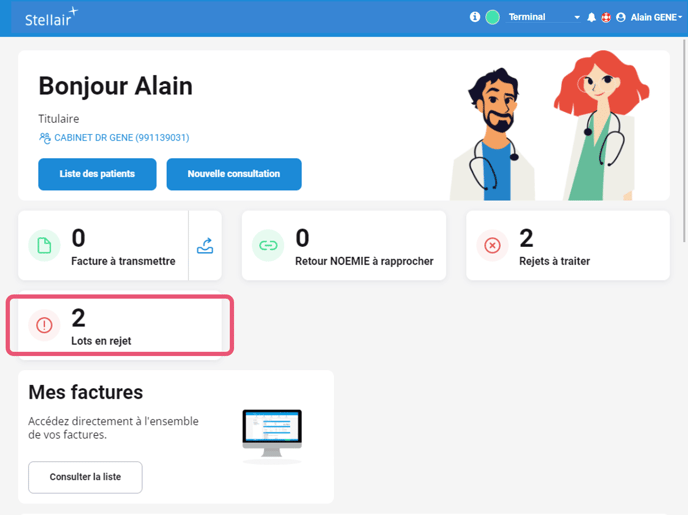Click the Stellair logo
This screenshot has width=688, height=515.
tap(50, 17)
